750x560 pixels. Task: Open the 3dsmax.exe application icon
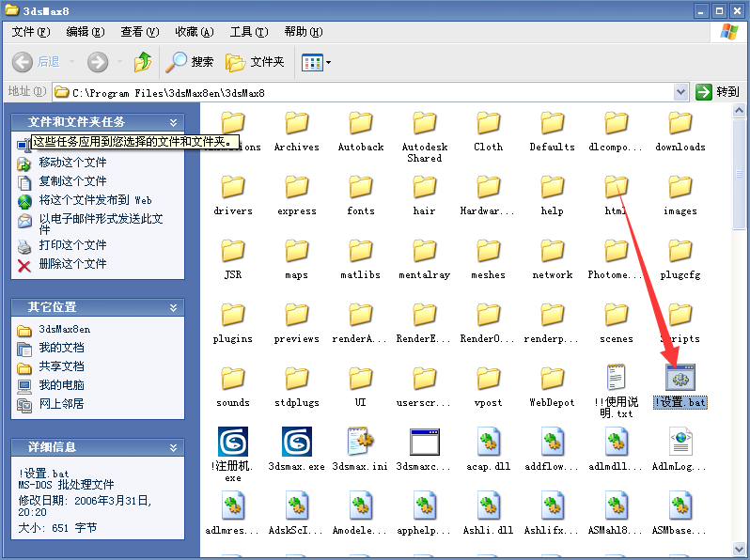pos(297,449)
